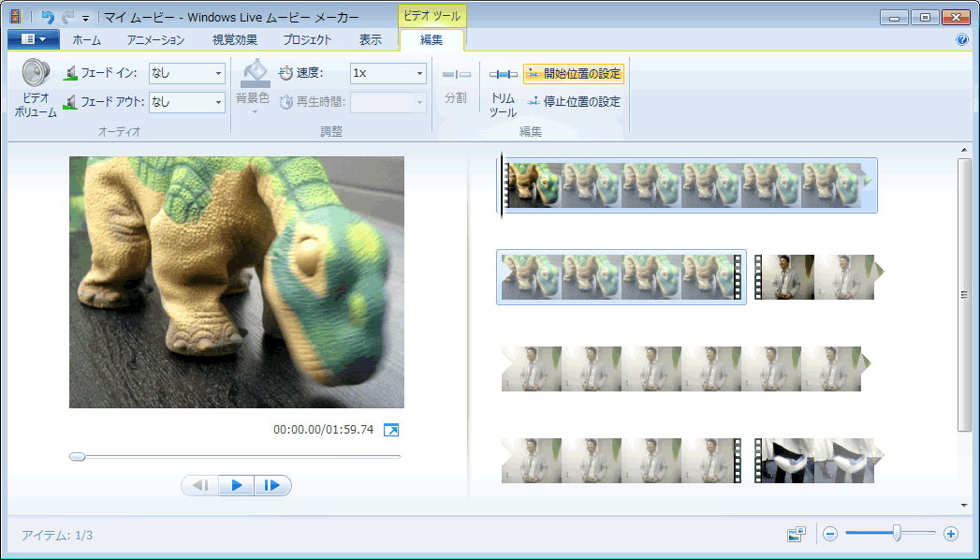The height and width of the screenshot is (560, 980).
Task: Click the Video Volume speaker icon
Action: [x=36, y=74]
